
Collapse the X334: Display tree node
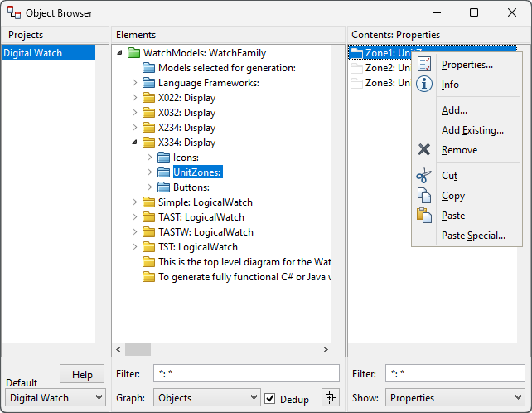click(x=135, y=143)
